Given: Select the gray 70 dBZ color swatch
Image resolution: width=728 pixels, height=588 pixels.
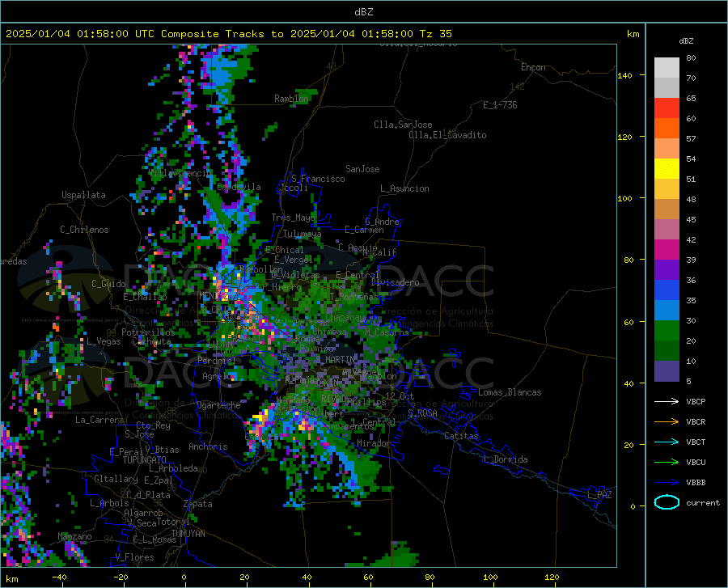Looking at the screenshot, I should 667,68.
